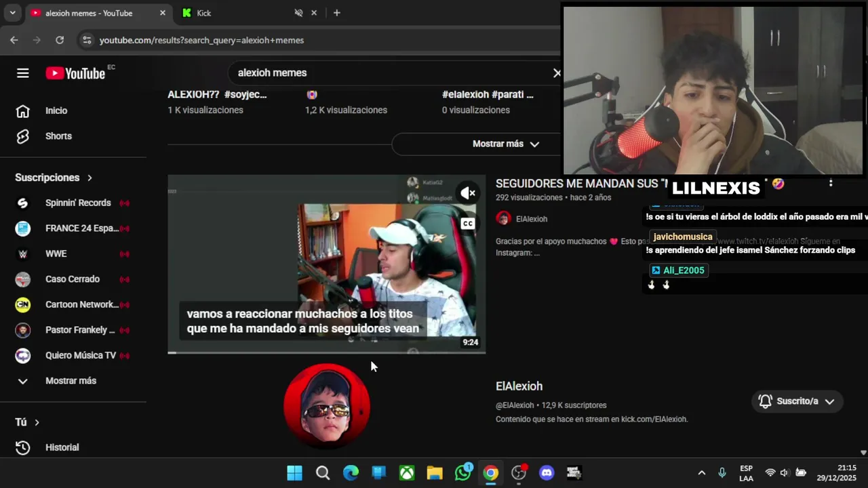868x488 pixels.
Task: Open WhatsApp from the taskbar
Action: tap(463, 473)
